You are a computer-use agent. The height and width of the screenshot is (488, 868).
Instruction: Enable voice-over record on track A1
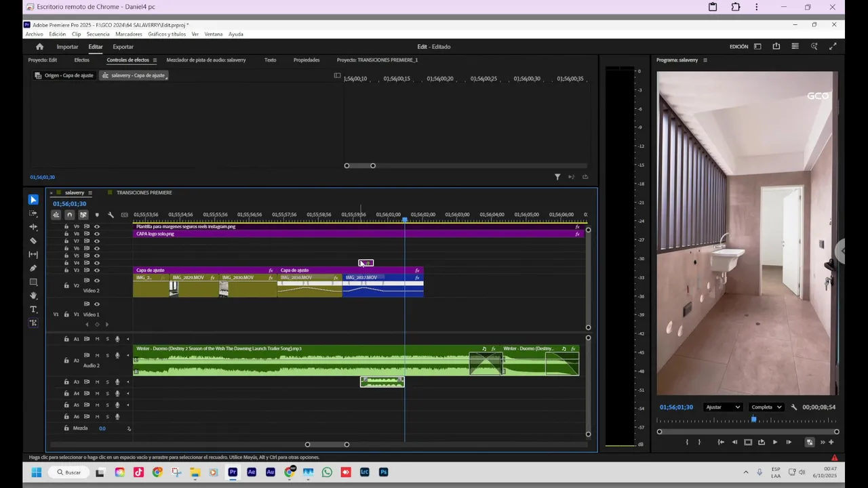(117, 339)
